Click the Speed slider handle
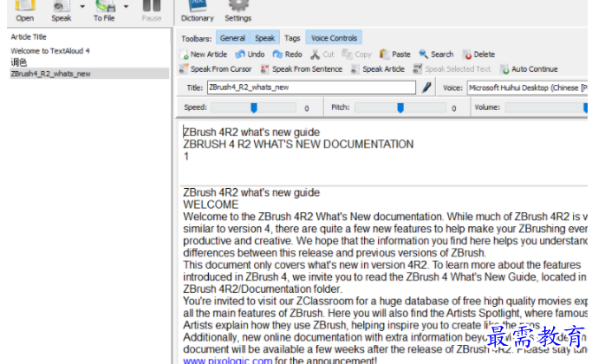The height and width of the screenshot is (364, 592). click(x=254, y=108)
